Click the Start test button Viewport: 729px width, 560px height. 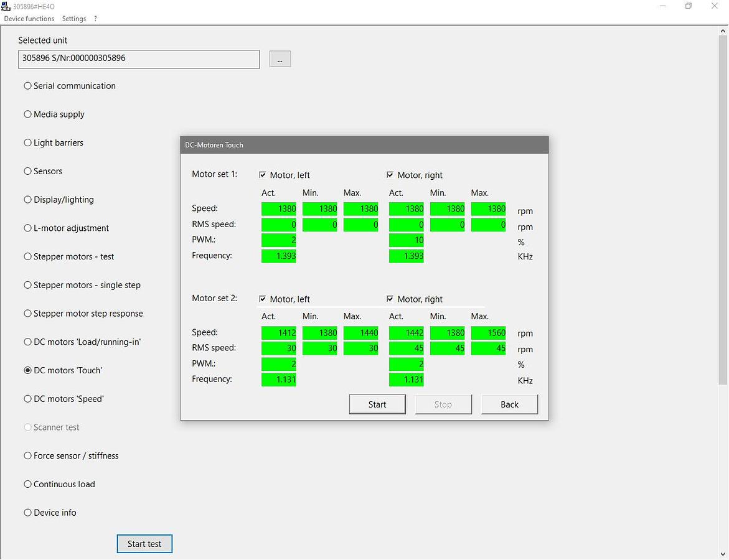[144, 544]
